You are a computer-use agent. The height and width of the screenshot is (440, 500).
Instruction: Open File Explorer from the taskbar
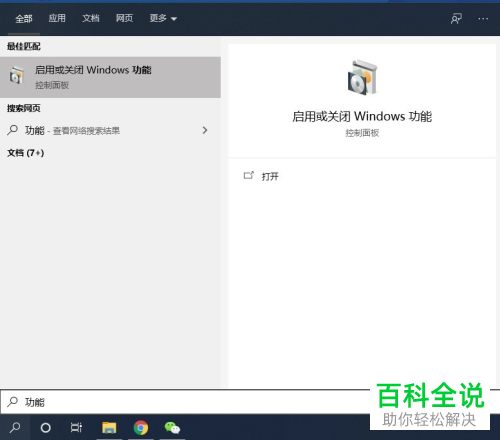pos(109,427)
